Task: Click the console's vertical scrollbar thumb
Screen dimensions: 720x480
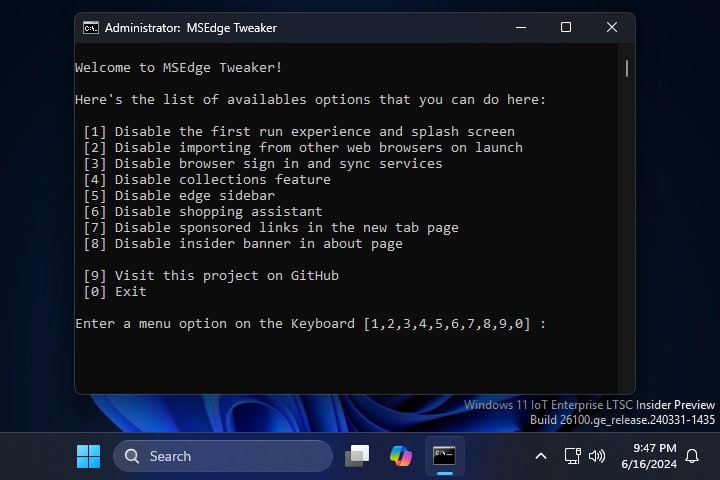Action: pos(627,68)
